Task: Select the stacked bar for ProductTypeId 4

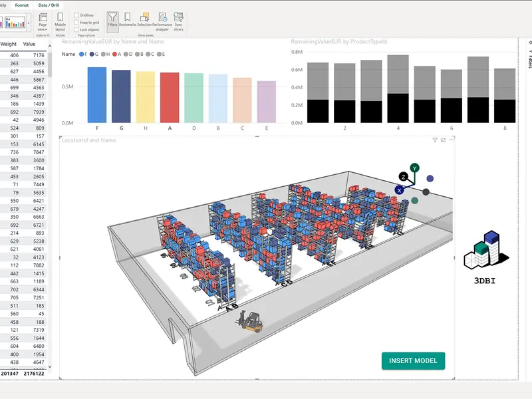Action: click(398, 89)
